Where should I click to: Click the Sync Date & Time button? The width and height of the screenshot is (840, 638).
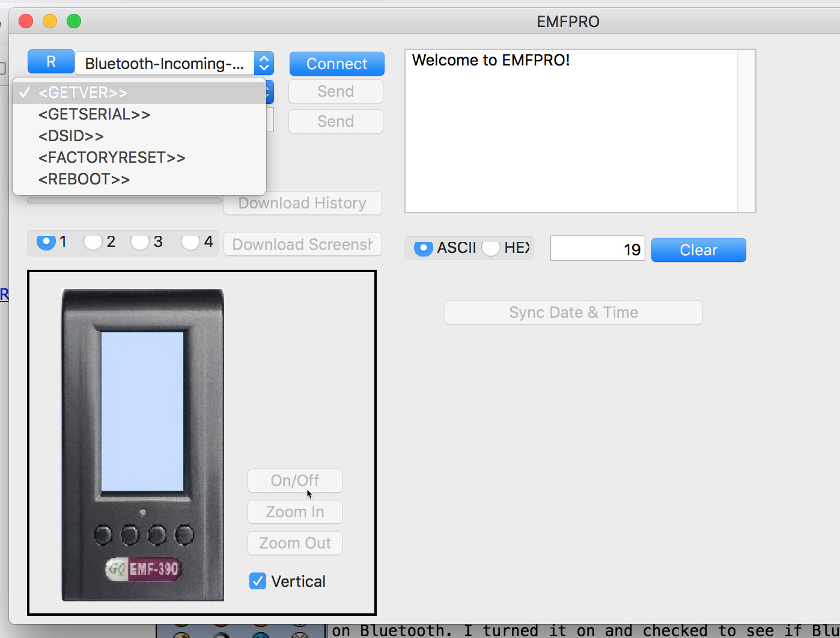click(x=574, y=312)
